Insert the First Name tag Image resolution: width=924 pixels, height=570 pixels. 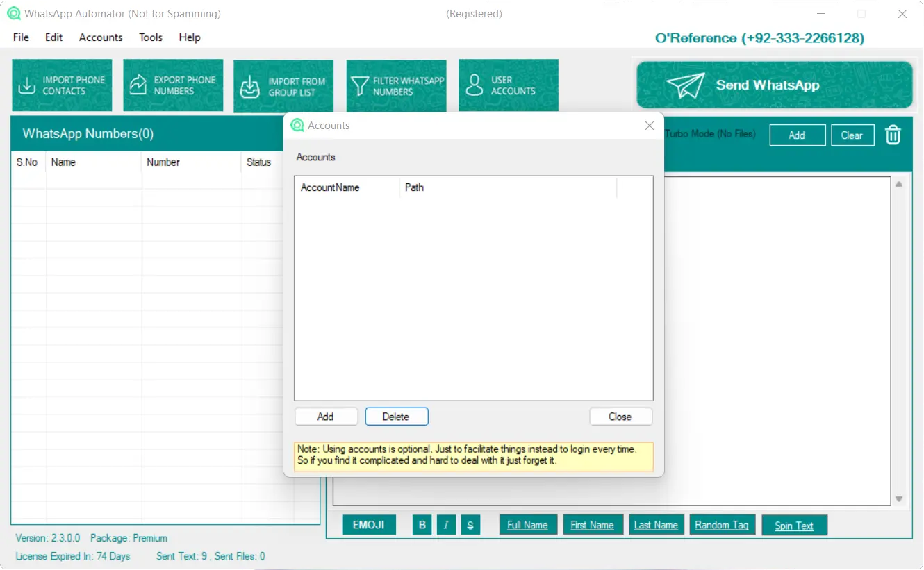coord(592,525)
